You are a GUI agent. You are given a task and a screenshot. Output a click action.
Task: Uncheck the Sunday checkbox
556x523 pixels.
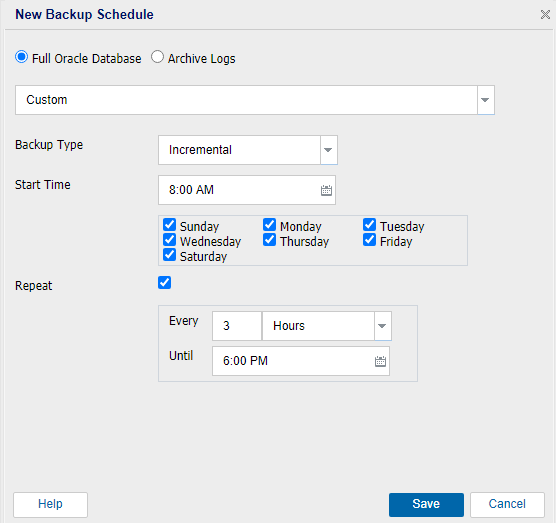pyautogui.click(x=169, y=225)
